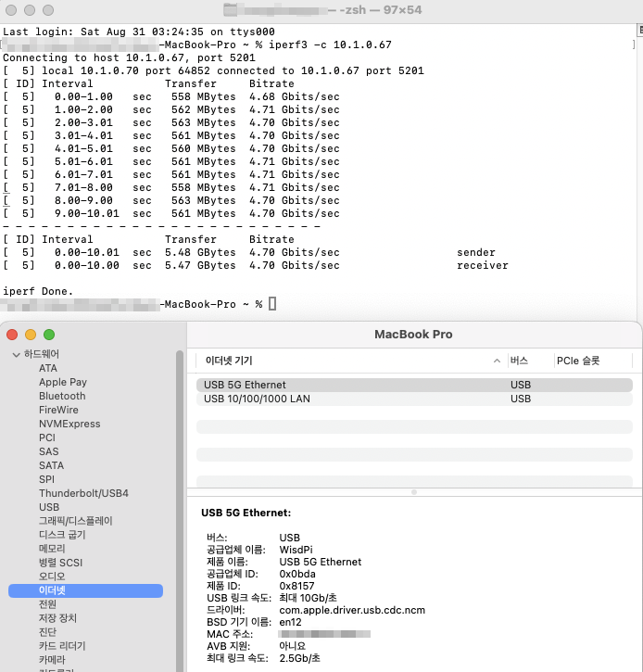Select the highlighted 이더넷 sidebar entry

(x=85, y=590)
